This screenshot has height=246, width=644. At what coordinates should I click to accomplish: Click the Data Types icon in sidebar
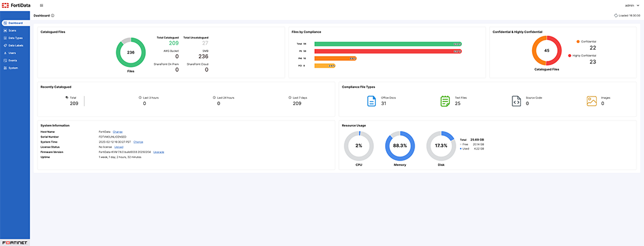[4, 38]
